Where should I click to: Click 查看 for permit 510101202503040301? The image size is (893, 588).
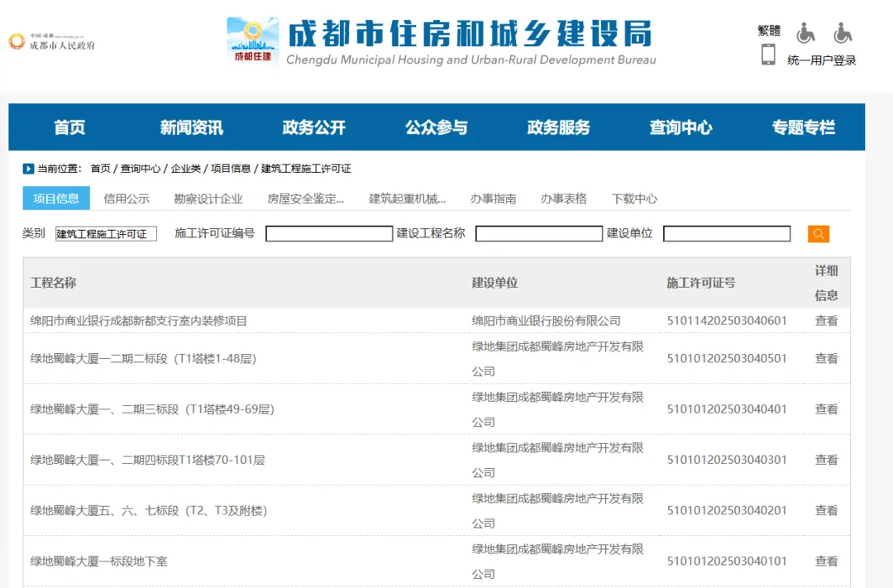[x=826, y=460]
